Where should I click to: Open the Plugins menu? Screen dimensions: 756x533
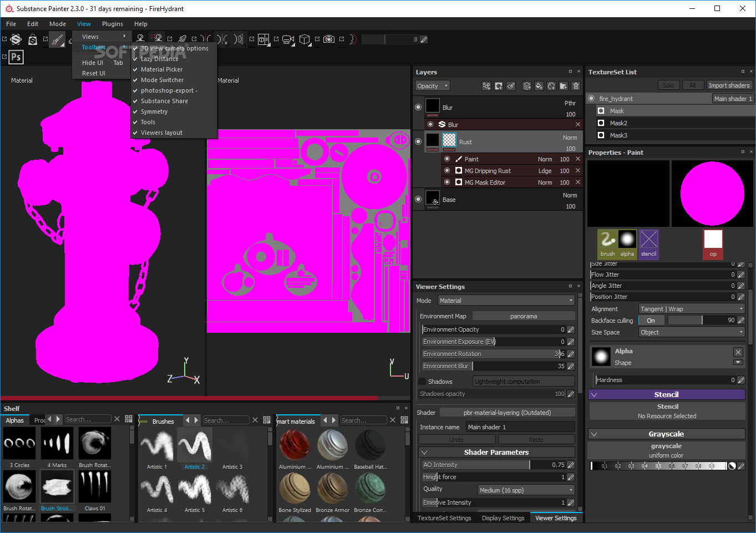coord(113,24)
